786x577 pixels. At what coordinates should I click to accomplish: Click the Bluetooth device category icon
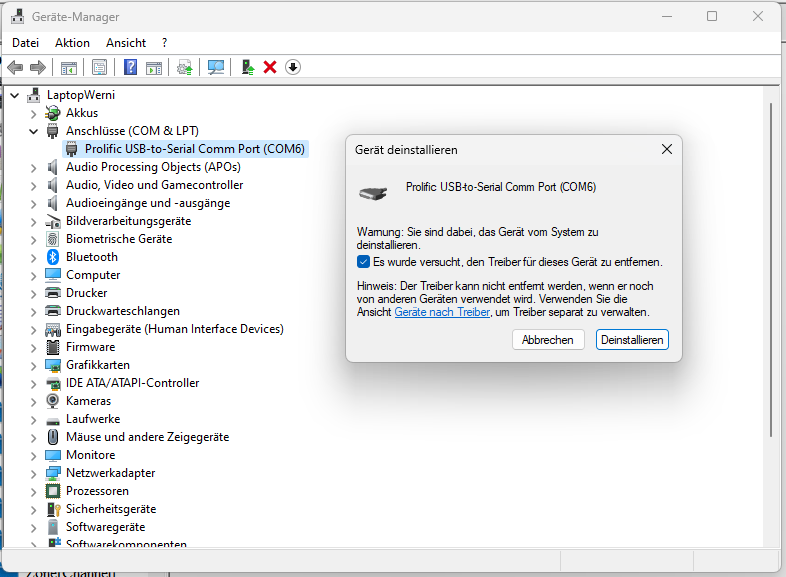[x=53, y=257]
